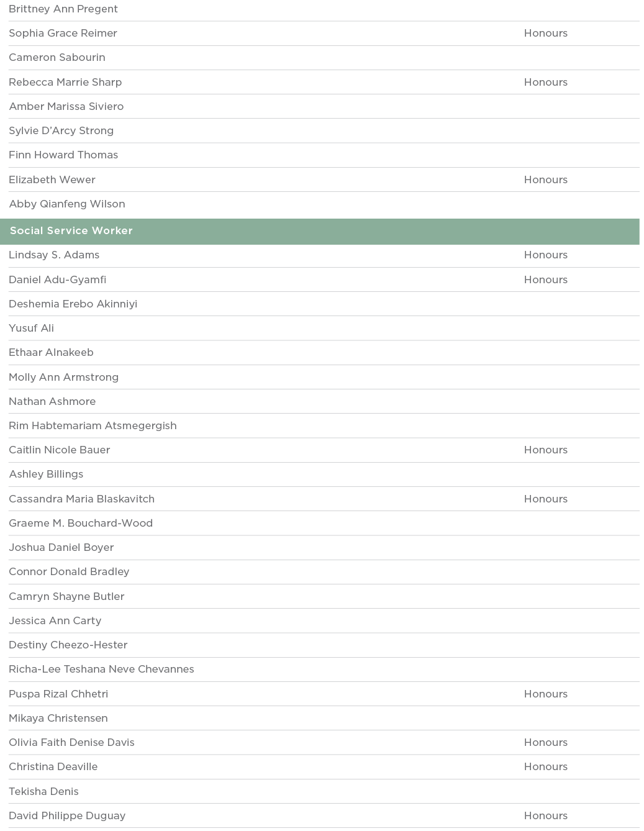The height and width of the screenshot is (831, 644).
Task: Click the Social Service Worker section header
Action: pos(71,231)
